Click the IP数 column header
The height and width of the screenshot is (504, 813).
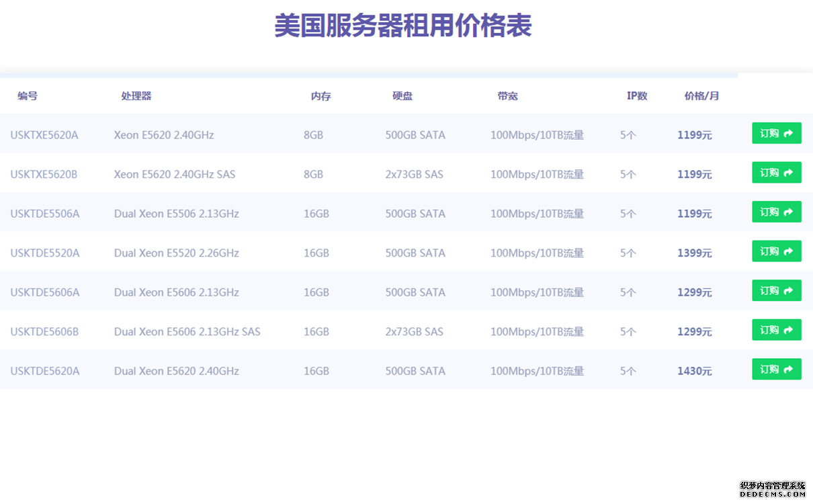(x=637, y=96)
